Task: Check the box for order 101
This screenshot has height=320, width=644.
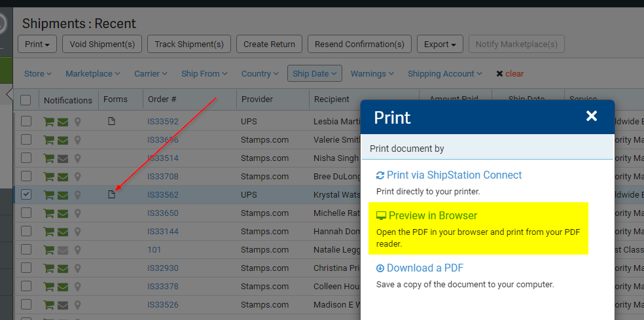Action: (26, 249)
